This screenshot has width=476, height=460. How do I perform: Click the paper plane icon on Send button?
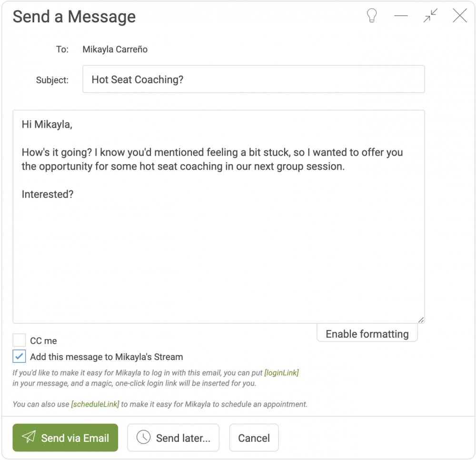[29, 437]
